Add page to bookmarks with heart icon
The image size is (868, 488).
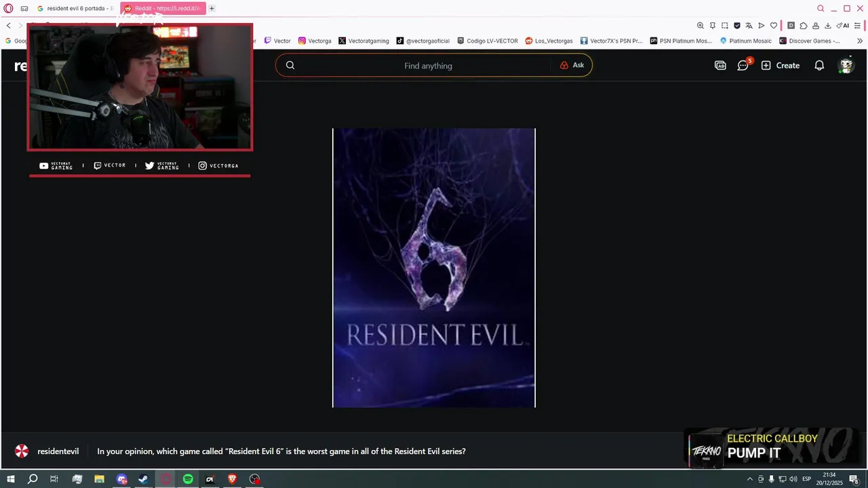774,26
